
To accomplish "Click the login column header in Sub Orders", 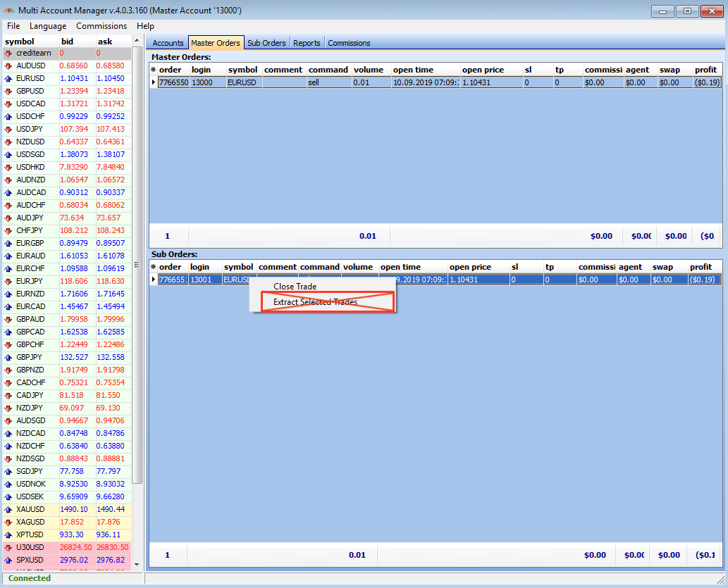I will (x=205, y=267).
